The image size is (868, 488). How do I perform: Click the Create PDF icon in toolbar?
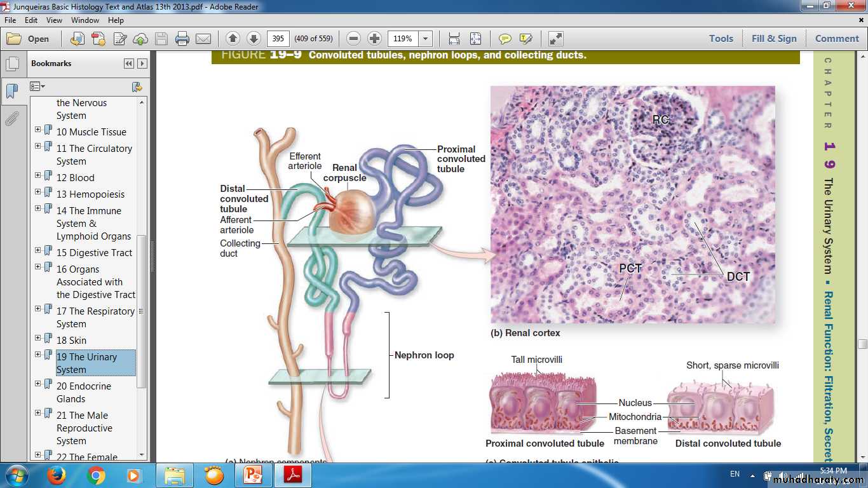coord(98,39)
